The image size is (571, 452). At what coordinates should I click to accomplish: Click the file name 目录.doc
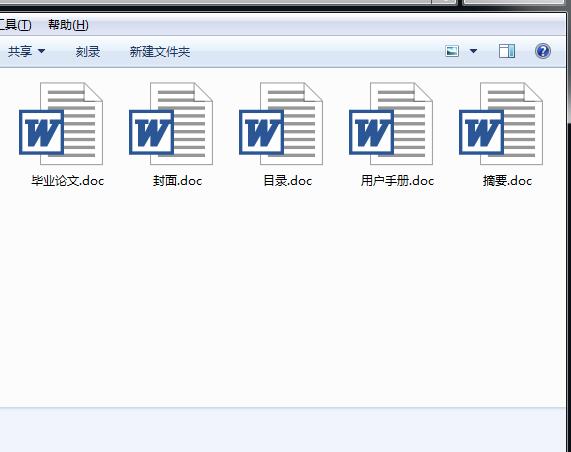(288, 180)
